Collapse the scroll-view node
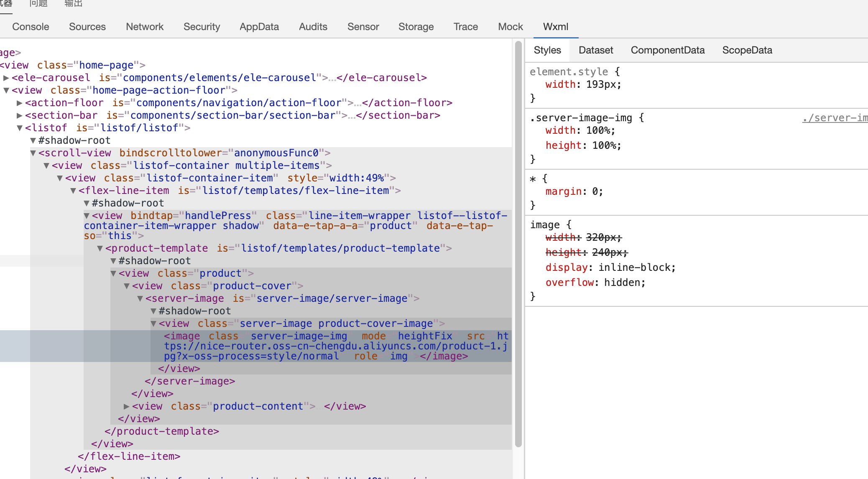 pos(33,153)
